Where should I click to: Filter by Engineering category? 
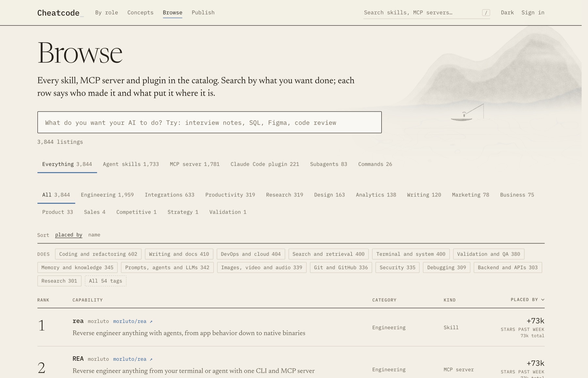[107, 195]
